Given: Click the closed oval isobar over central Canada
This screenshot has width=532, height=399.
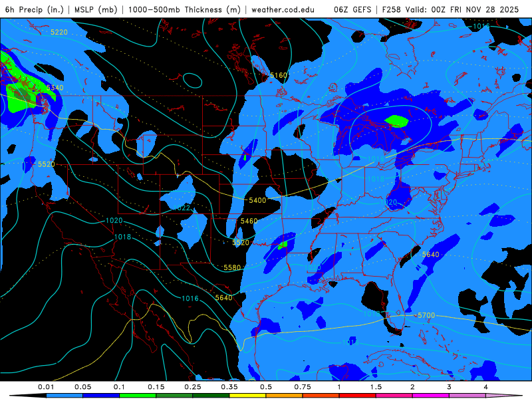Looking at the screenshot, I should (192, 80).
